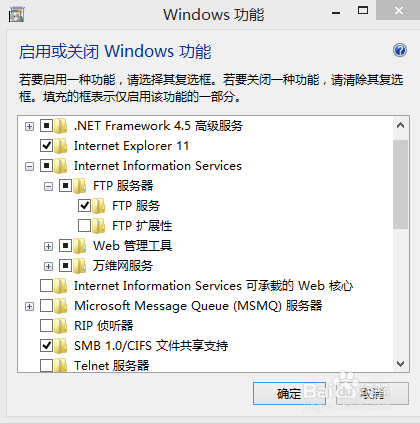The width and height of the screenshot is (420, 424).
Task: Collapse the Internet Information Services node
Action: (x=29, y=166)
